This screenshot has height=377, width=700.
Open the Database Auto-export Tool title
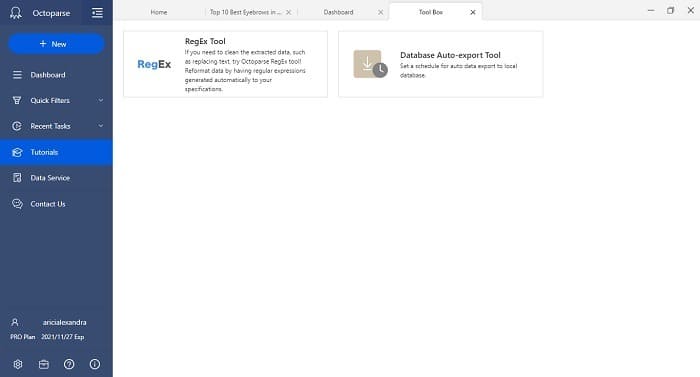450,55
